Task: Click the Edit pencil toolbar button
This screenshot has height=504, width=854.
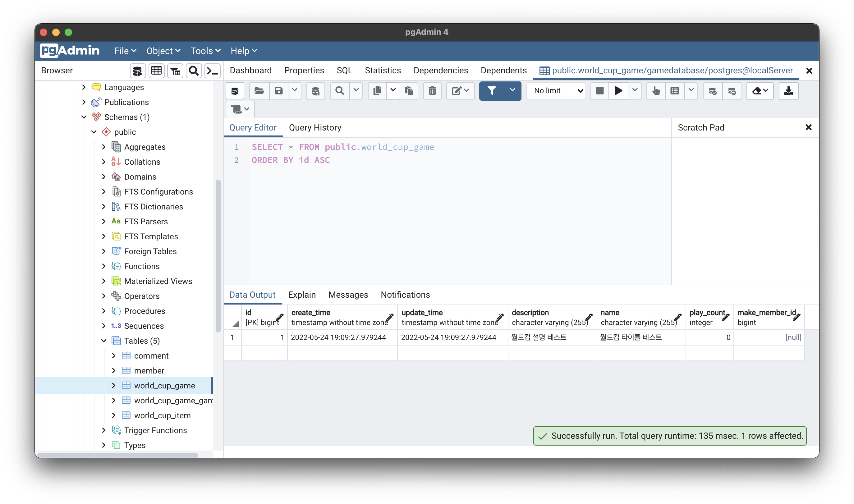Action: click(x=460, y=91)
